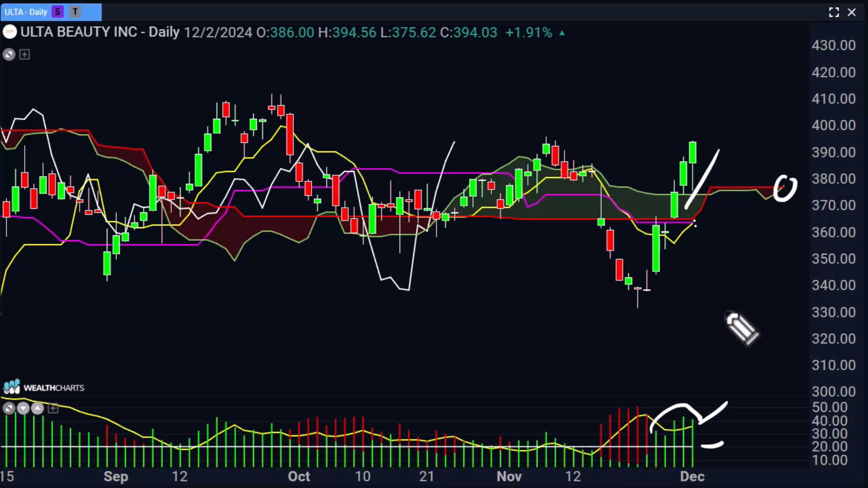Click the +1.91% change value
868x488 pixels.
coord(528,33)
